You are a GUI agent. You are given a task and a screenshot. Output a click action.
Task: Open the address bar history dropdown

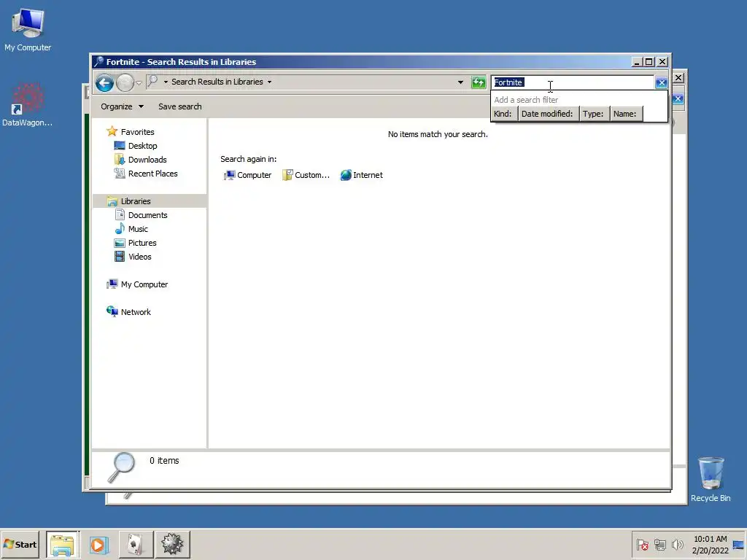coord(460,82)
